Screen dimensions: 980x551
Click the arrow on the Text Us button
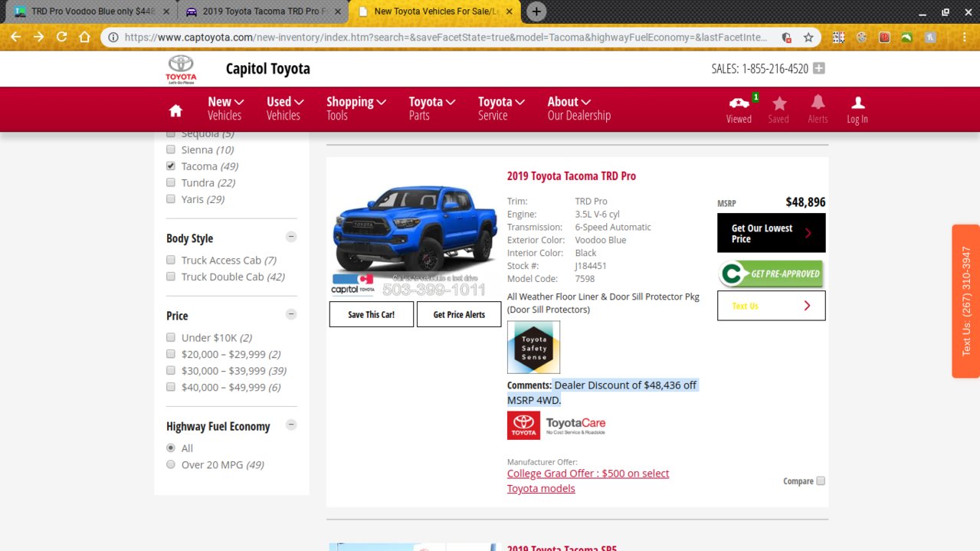(x=807, y=306)
